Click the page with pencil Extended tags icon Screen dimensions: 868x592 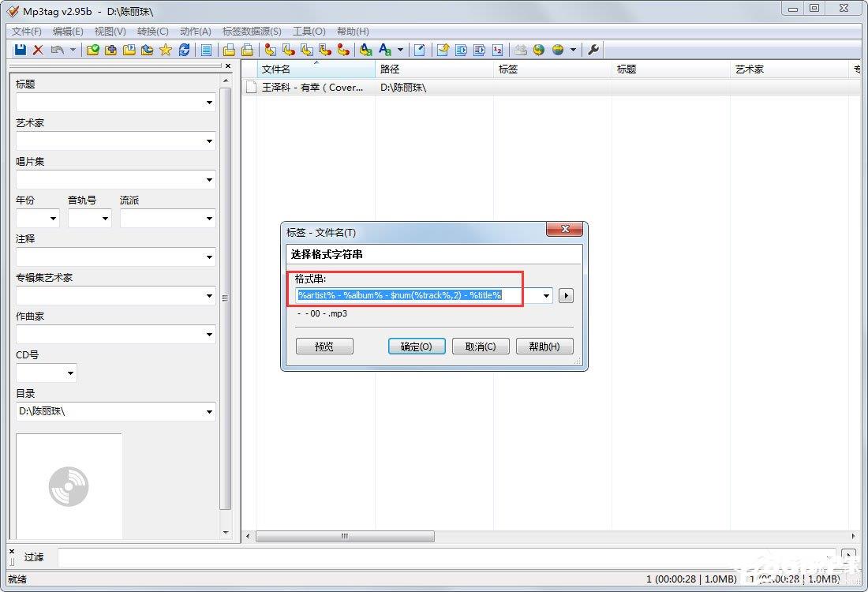tap(420, 50)
